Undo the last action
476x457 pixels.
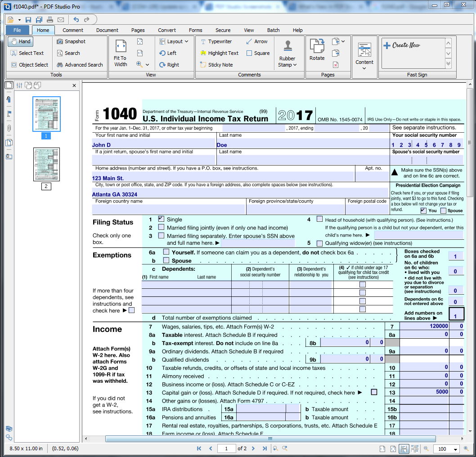76,20
